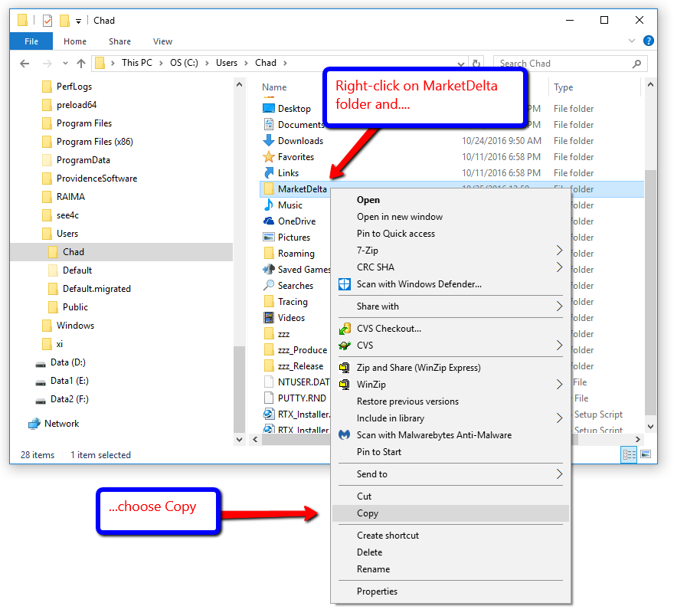This screenshot has height=616, width=687.
Task: Sort by the Name column header
Action: (274, 87)
